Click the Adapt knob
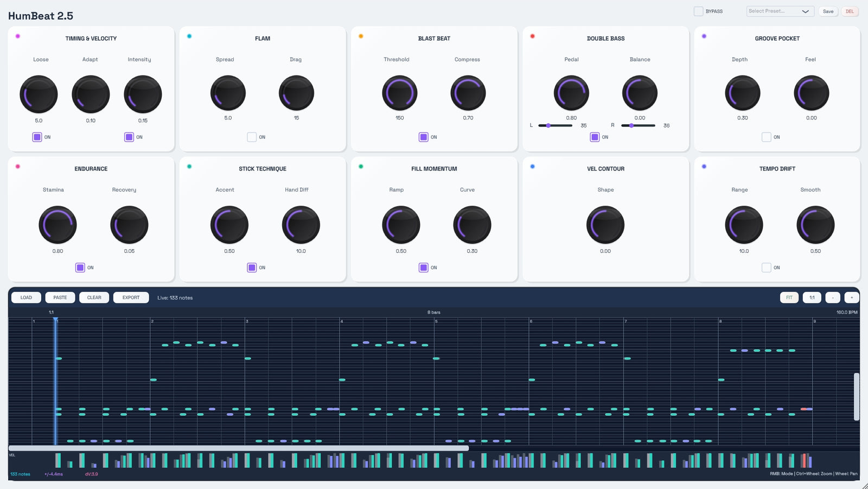The image size is (868, 489). [x=91, y=94]
